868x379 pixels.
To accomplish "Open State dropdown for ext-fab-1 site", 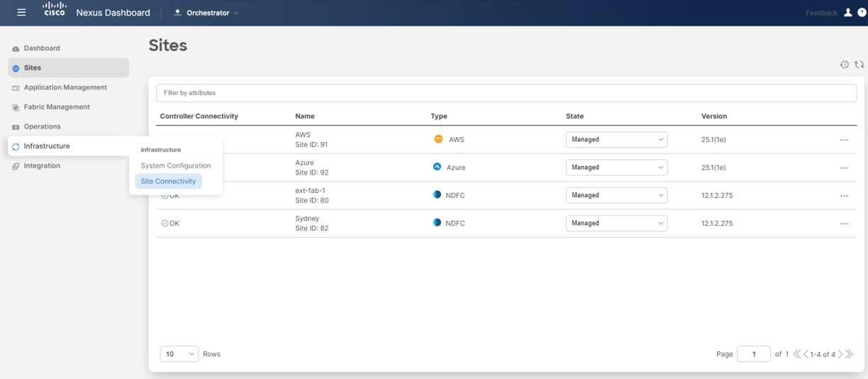I will coord(616,195).
